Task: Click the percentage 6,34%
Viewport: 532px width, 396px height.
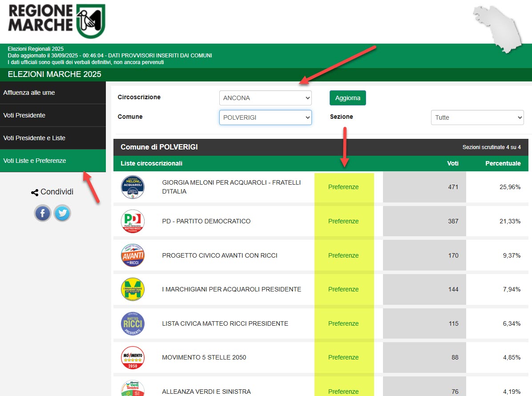Action: coord(512,324)
